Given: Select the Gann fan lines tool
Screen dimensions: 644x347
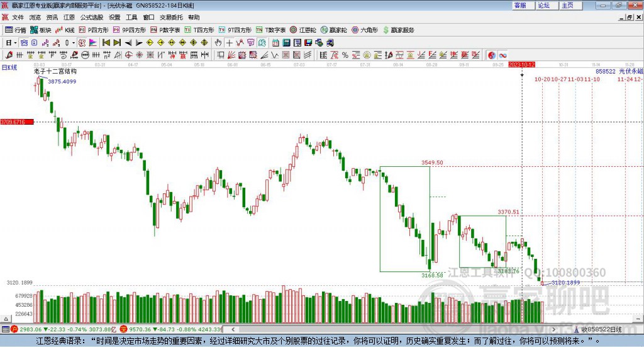Looking at the screenshot, I should 231,55.
